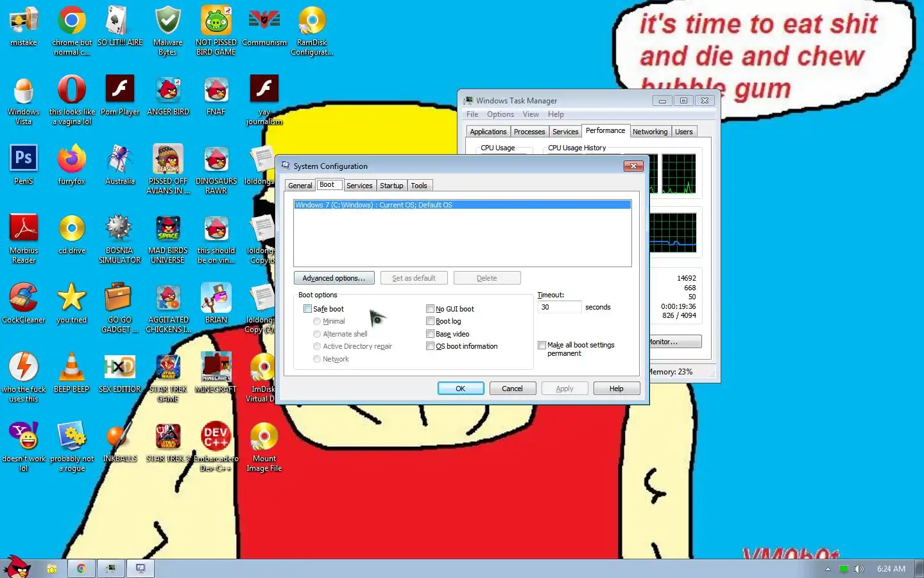The image size is (924, 578).
Task: Click the Angry Bird Start button
Action: click(x=18, y=568)
